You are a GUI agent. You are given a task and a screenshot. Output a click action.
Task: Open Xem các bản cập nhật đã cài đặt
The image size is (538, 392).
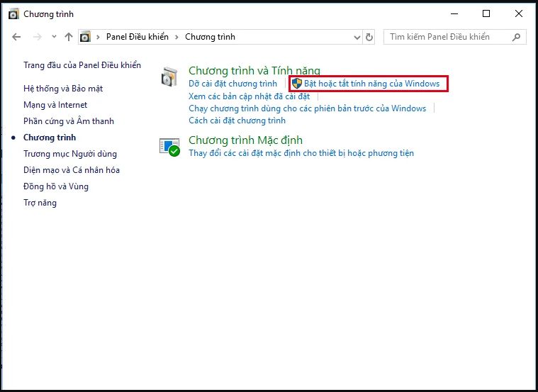coord(249,96)
